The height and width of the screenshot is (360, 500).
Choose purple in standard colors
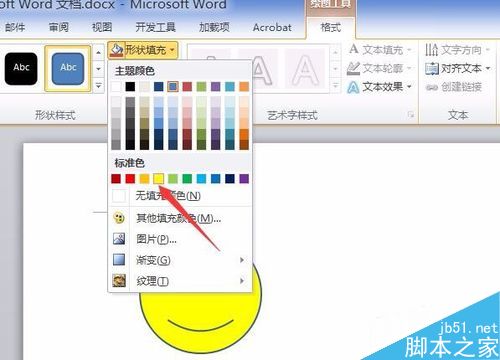click(244, 179)
